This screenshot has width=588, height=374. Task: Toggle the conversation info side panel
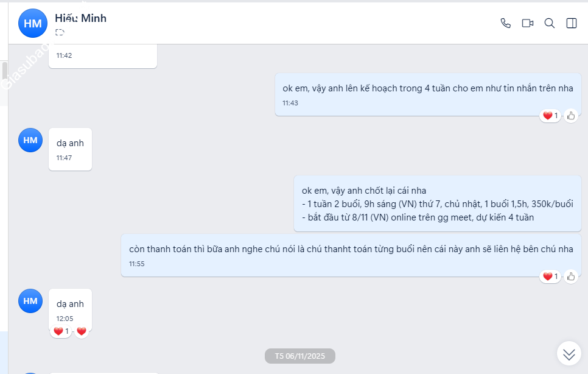point(571,23)
